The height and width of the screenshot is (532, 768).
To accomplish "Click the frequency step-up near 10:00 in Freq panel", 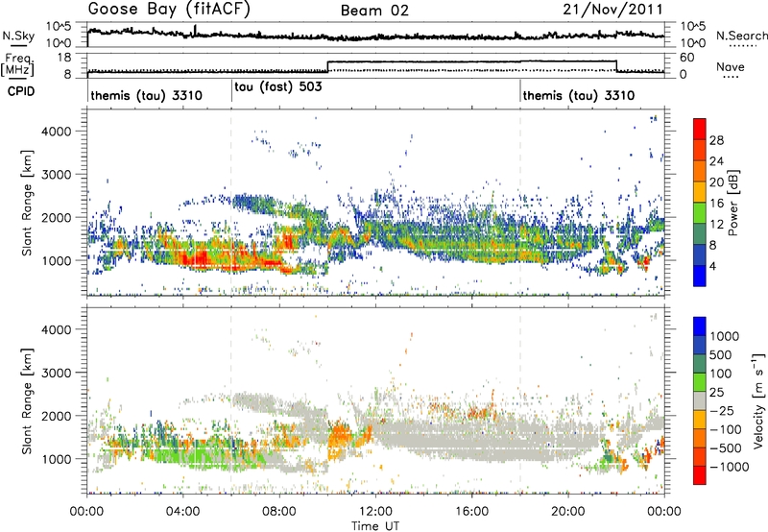I will point(327,66).
